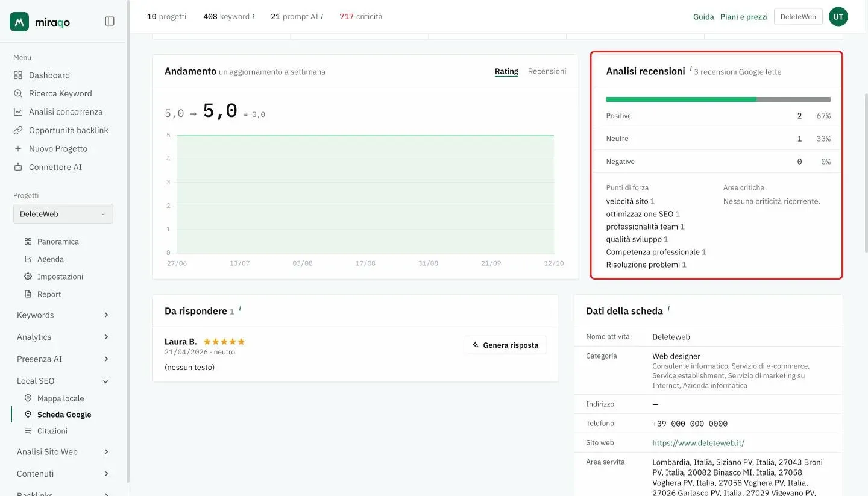This screenshot has height=496, width=868.
Task: Open the https://www.deleteweb.it/ website link
Action: (x=698, y=443)
